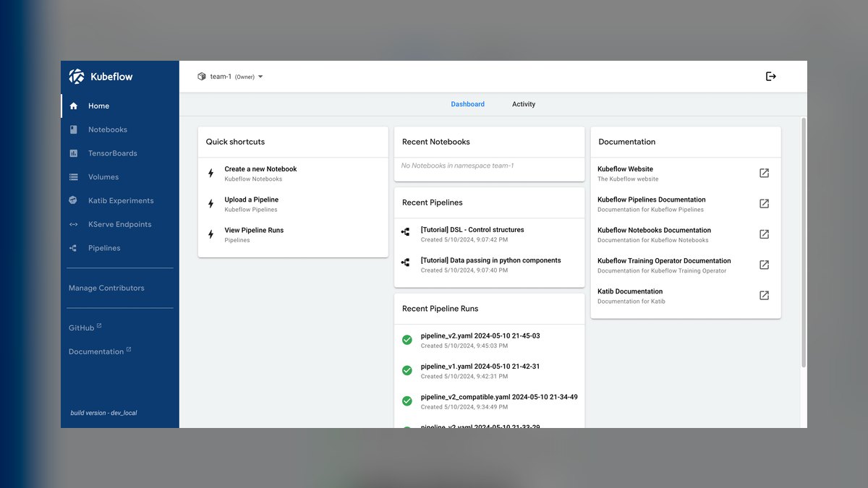Click the 'Quick shortcuts' heading
Viewport: 868px width, 488px height.
pyautogui.click(x=235, y=142)
